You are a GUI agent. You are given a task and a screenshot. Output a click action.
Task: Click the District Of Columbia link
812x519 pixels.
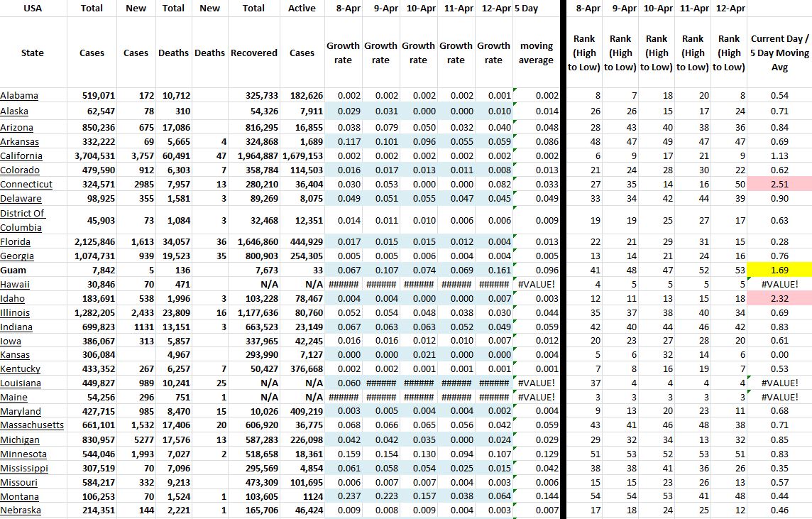pyautogui.click(x=22, y=220)
